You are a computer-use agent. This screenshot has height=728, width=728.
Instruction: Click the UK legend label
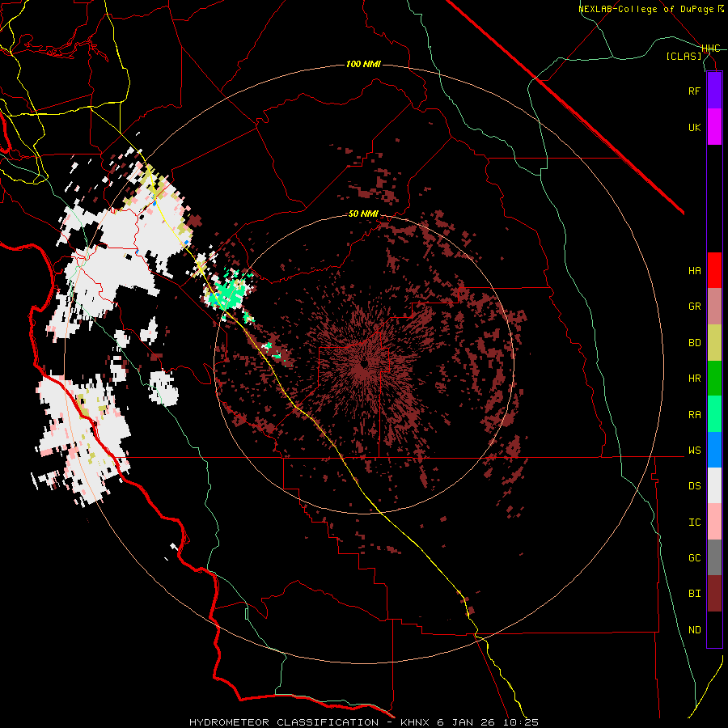[x=694, y=127]
